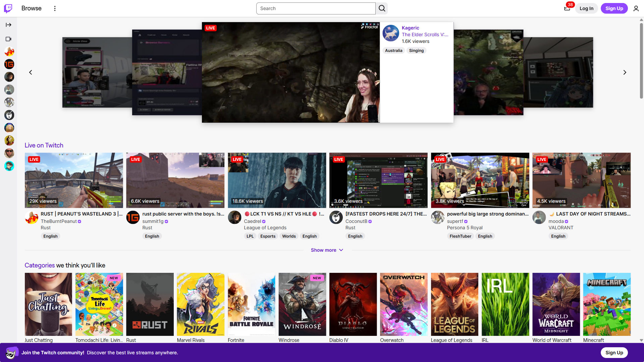Open the Diablo IV category card
Screen dimensions: 644x362
coord(353,304)
